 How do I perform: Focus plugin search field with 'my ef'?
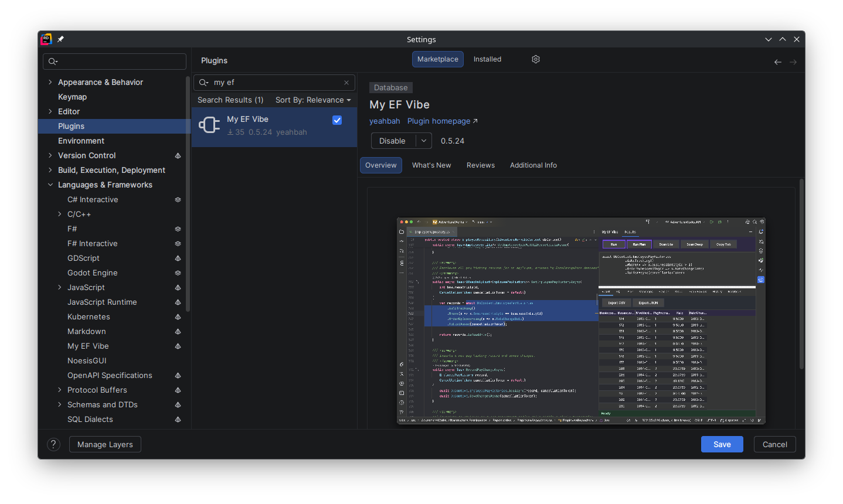point(274,83)
